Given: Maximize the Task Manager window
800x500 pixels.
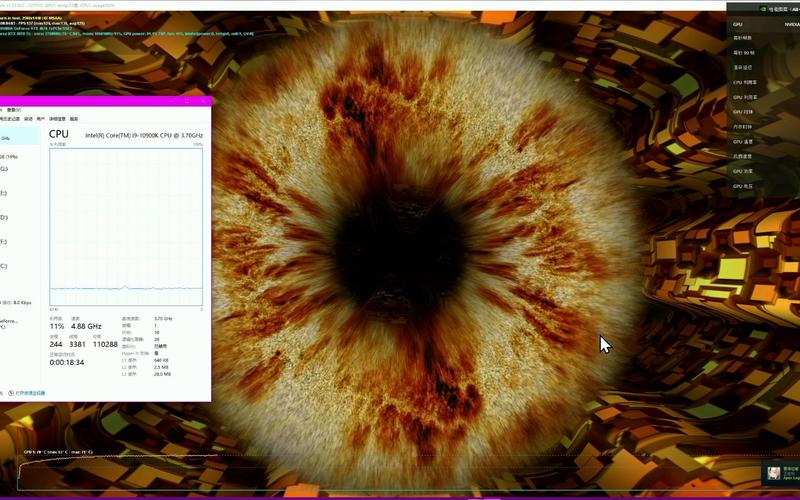Looking at the screenshot, I should [187, 100].
